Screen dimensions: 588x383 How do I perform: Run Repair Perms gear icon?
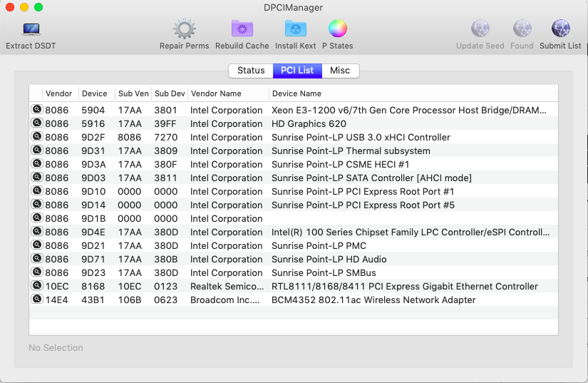pyautogui.click(x=184, y=30)
